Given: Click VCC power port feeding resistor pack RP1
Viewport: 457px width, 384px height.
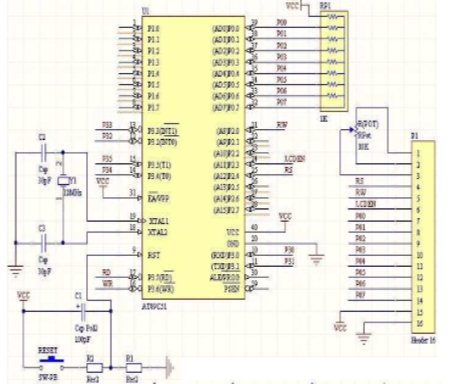Looking at the screenshot, I should coord(294,6).
